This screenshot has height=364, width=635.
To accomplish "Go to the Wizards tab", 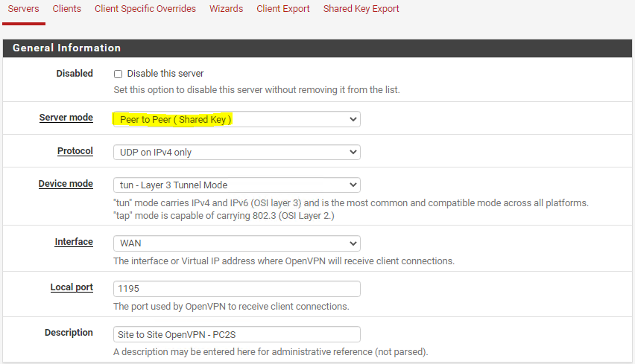I will [226, 9].
